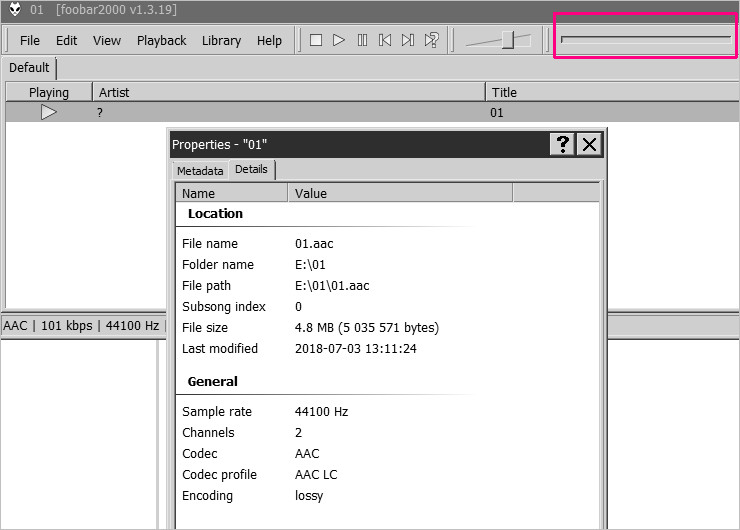The image size is (740, 530).
Task: Sort playlist by Title column header
Action: (610, 92)
